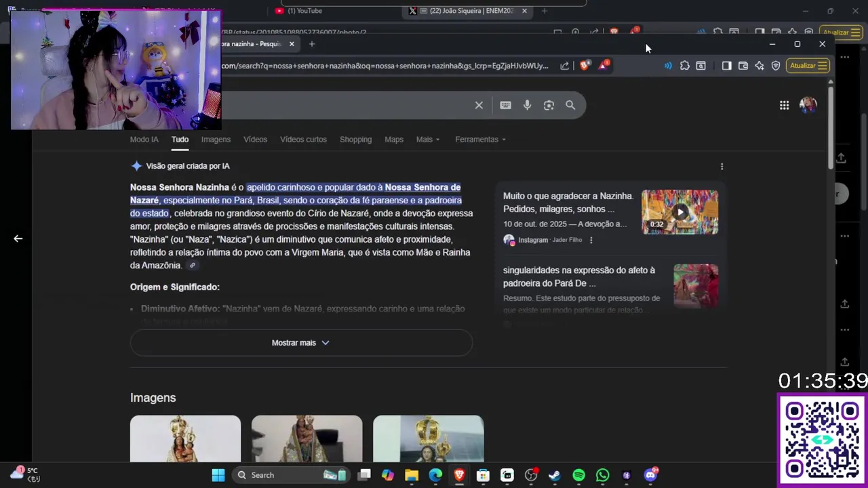Copy link icon after Amazônia paragraph
This screenshot has height=488, width=868.
[x=193, y=266]
